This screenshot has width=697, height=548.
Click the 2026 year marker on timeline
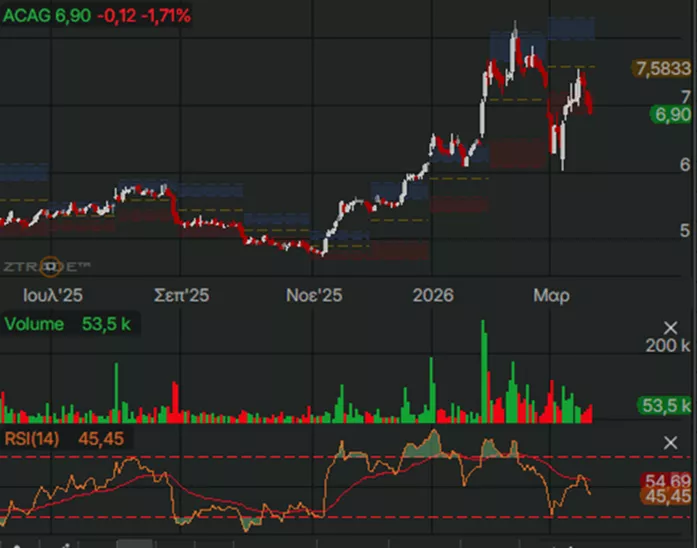(432, 296)
